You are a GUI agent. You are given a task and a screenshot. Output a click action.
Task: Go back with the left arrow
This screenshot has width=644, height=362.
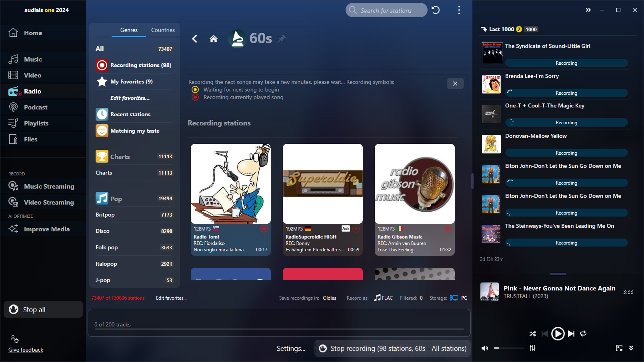point(195,39)
